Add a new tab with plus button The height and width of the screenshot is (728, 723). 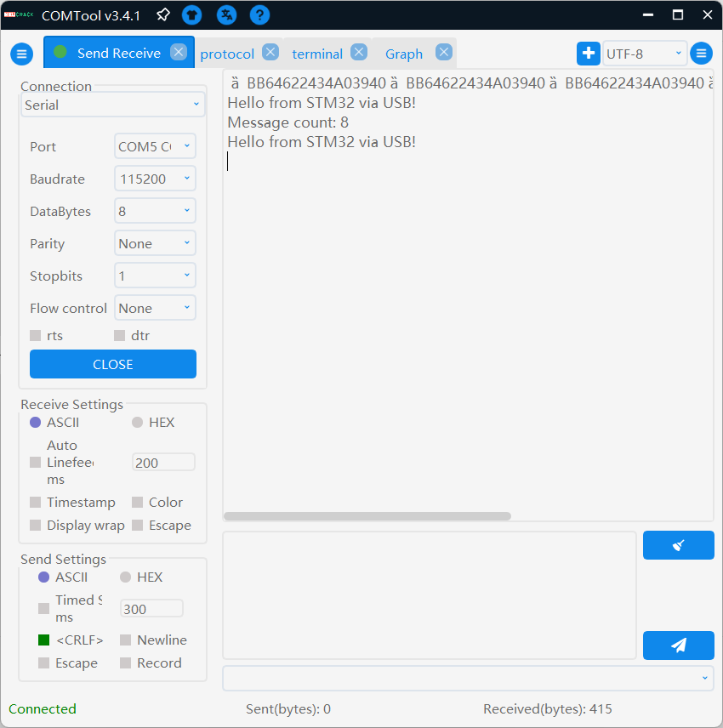(x=589, y=53)
